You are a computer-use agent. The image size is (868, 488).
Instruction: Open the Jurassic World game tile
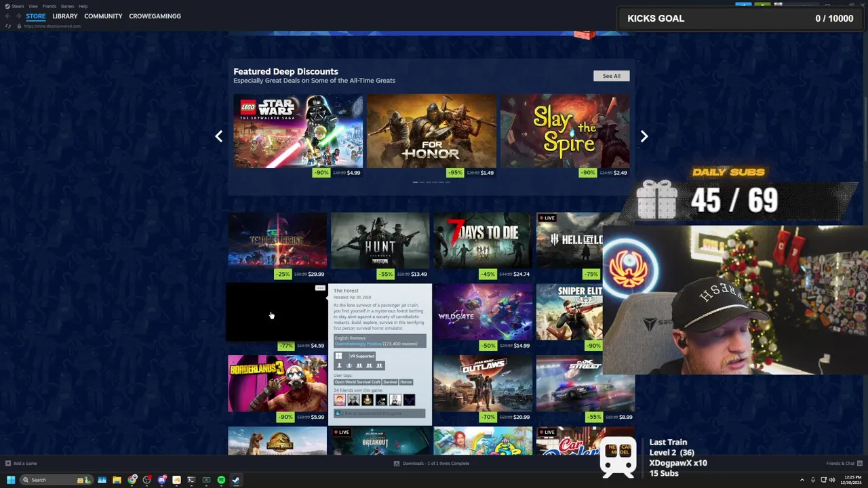point(277,441)
